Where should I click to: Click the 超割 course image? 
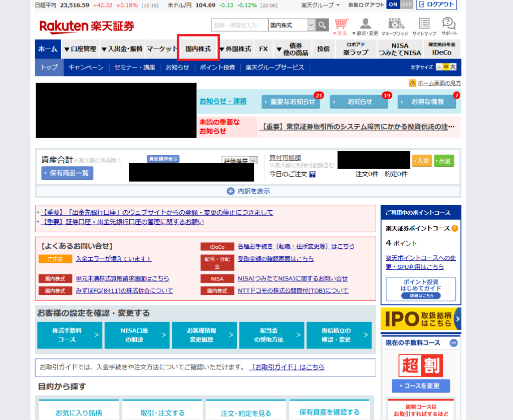click(x=421, y=365)
